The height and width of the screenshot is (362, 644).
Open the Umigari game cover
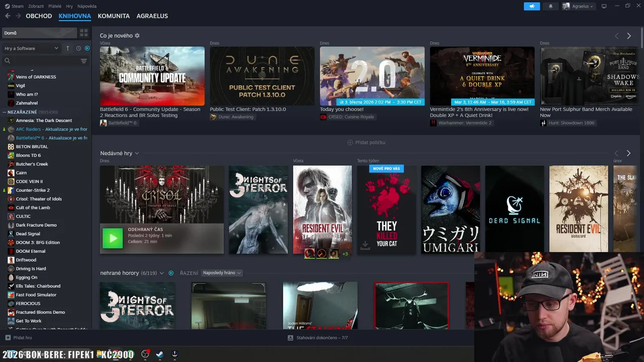click(451, 210)
